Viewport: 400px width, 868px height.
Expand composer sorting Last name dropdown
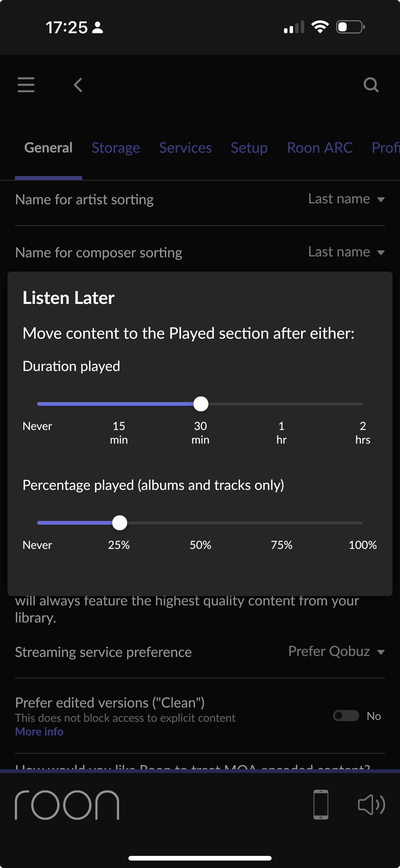[346, 252]
